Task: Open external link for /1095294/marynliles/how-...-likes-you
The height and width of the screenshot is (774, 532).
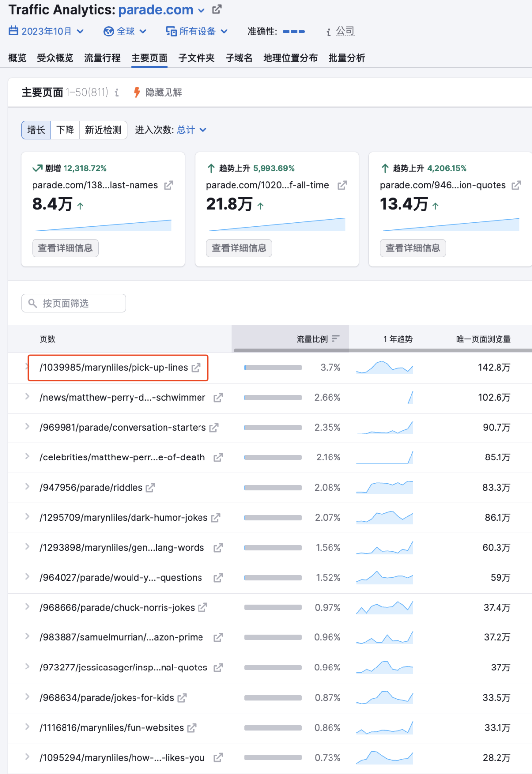Action: coord(218,758)
